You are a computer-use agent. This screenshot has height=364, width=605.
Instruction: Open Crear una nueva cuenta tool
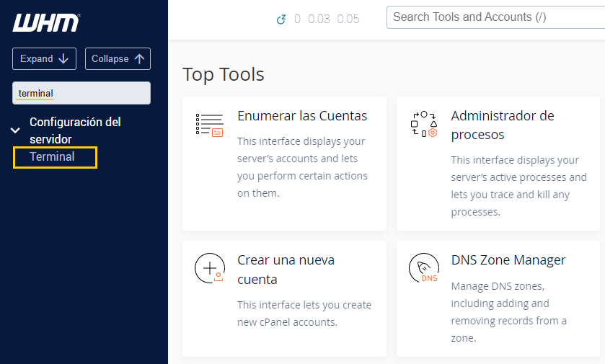[286, 270]
